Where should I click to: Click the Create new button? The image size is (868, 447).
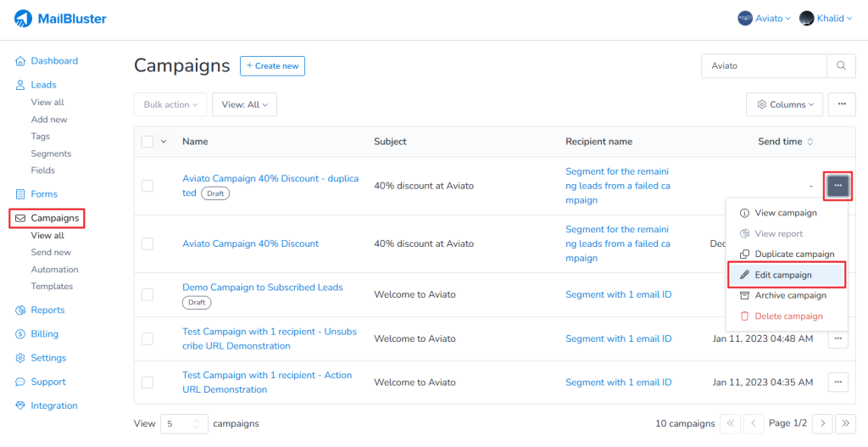272,66
